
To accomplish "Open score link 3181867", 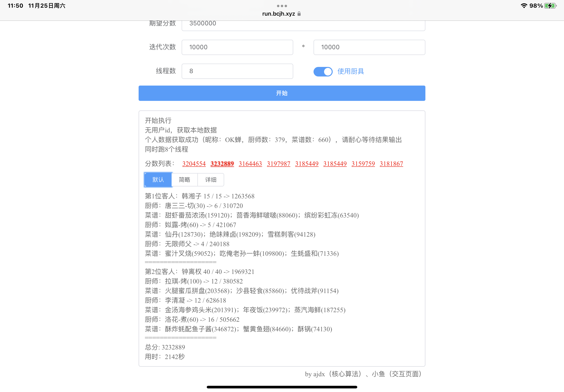I will pos(391,163).
